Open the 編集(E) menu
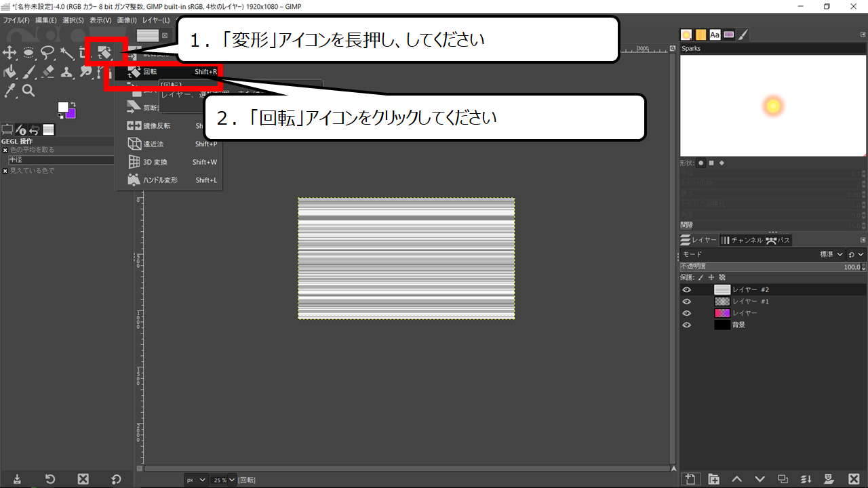The height and width of the screenshot is (488, 868). pos(46,20)
